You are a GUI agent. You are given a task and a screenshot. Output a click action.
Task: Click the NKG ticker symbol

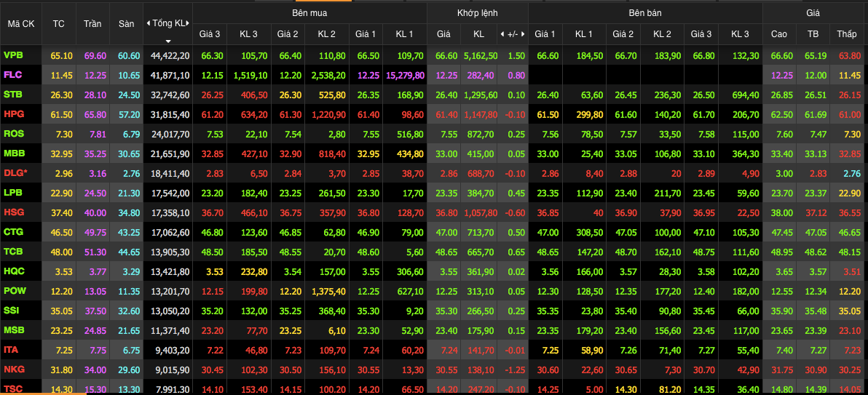coord(13,370)
